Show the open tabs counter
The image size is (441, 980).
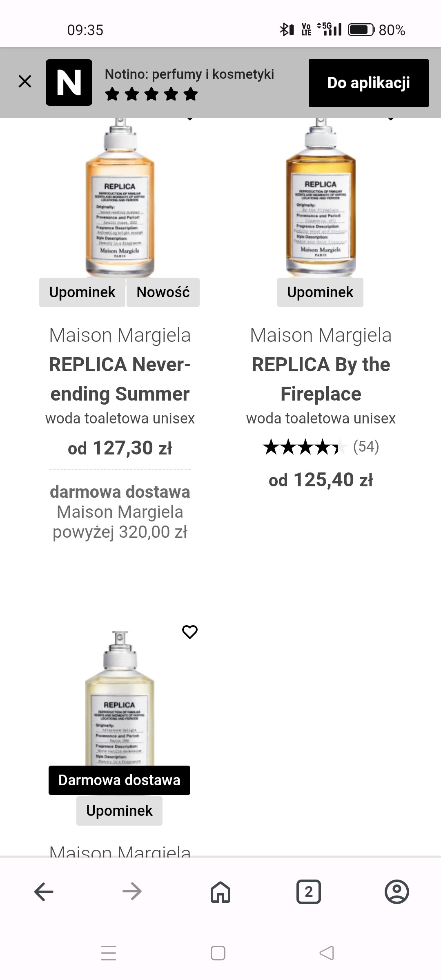(308, 891)
